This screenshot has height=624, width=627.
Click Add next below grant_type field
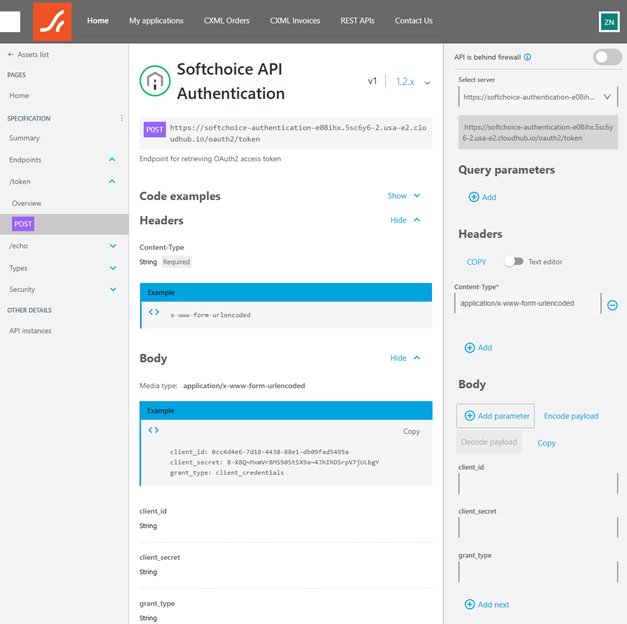click(487, 604)
